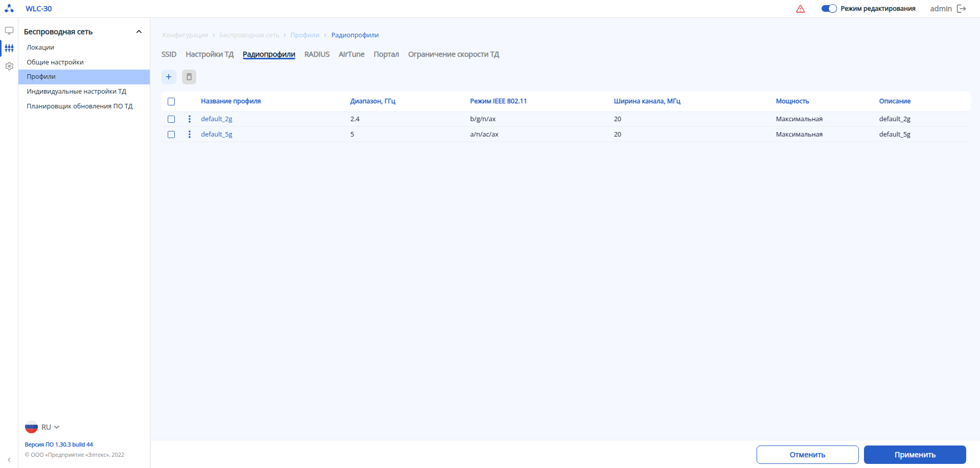Open the RU language dropdown
The height and width of the screenshot is (468, 980).
tap(43, 427)
